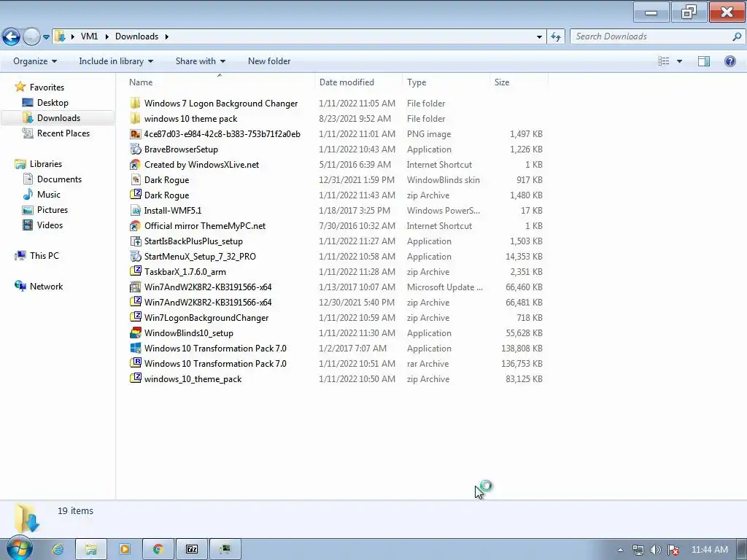
Task: Launch Internet Explorer from the taskbar
Action: (x=58, y=550)
